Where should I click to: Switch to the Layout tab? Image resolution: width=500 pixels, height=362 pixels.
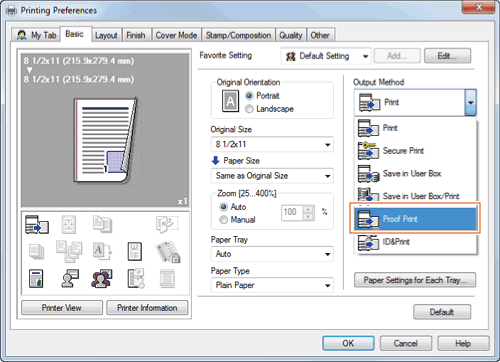coord(106,35)
